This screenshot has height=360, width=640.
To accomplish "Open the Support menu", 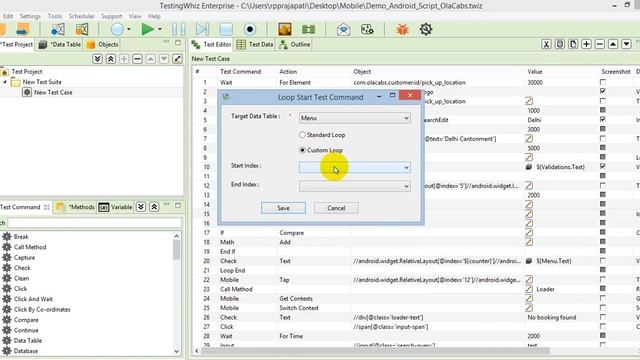I will (x=111, y=16).
